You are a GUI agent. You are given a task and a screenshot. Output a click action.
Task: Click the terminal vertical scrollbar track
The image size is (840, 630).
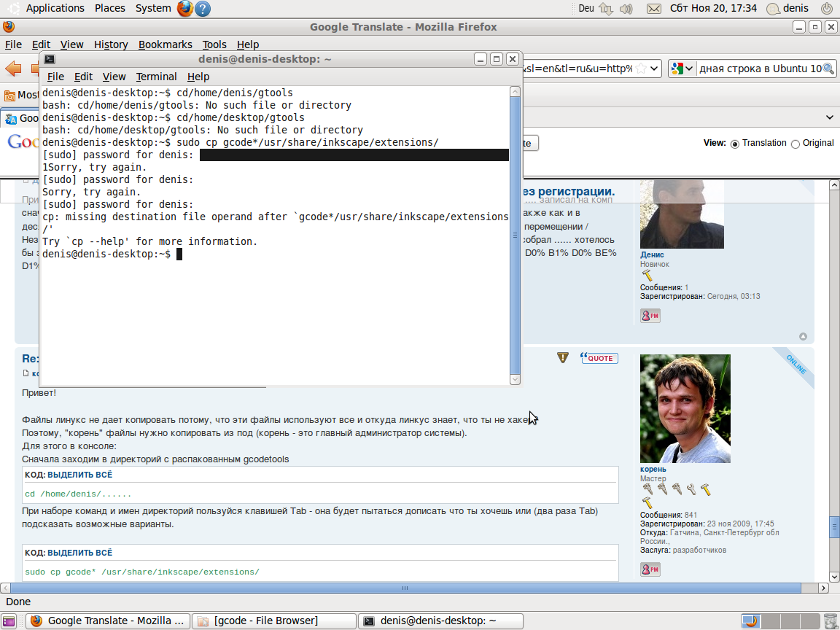[x=515, y=236]
